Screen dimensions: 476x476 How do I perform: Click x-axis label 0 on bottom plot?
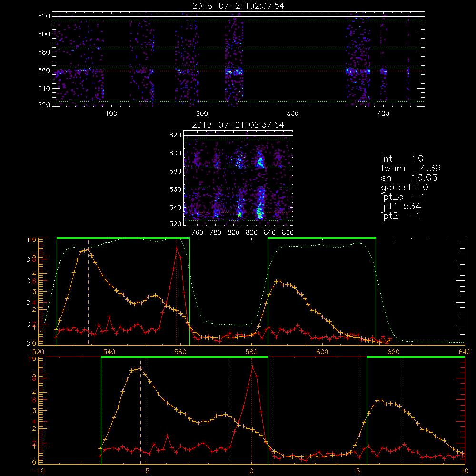pos(251,471)
